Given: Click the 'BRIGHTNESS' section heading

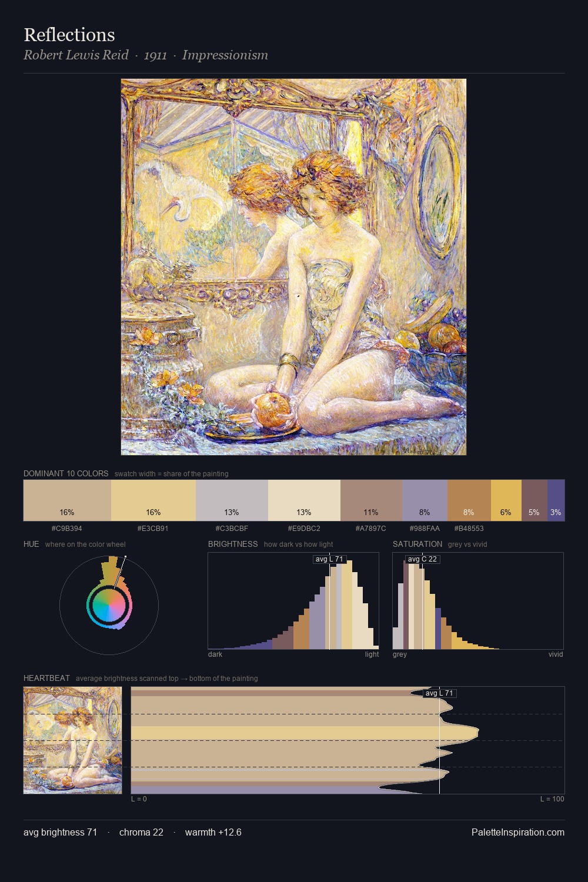Looking at the screenshot, I should coord(233,544).
